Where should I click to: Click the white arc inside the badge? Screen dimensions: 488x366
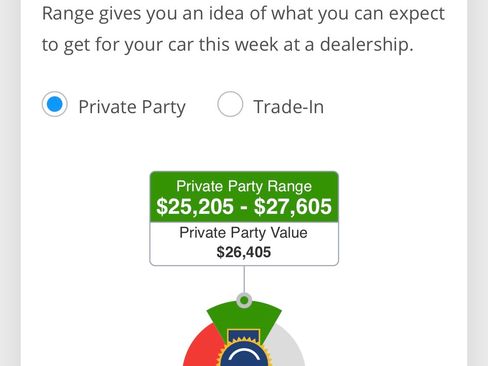point(244,356)
